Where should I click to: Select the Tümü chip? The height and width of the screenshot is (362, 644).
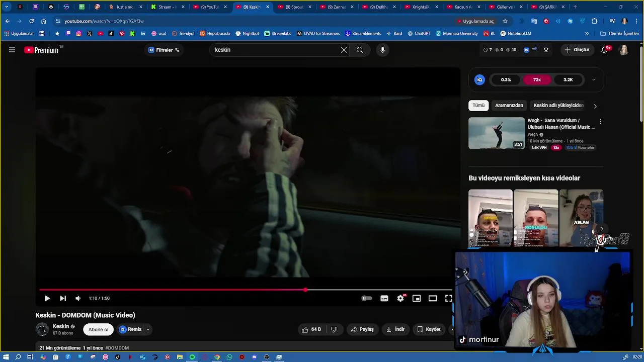click(x=478, y=105)
